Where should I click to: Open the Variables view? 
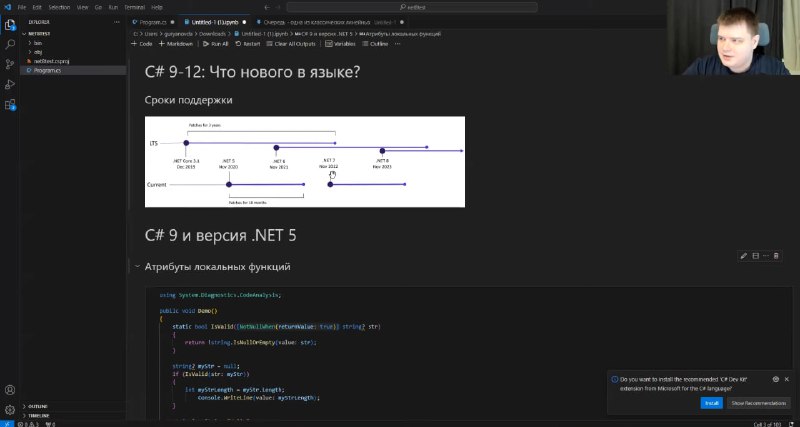341,44
